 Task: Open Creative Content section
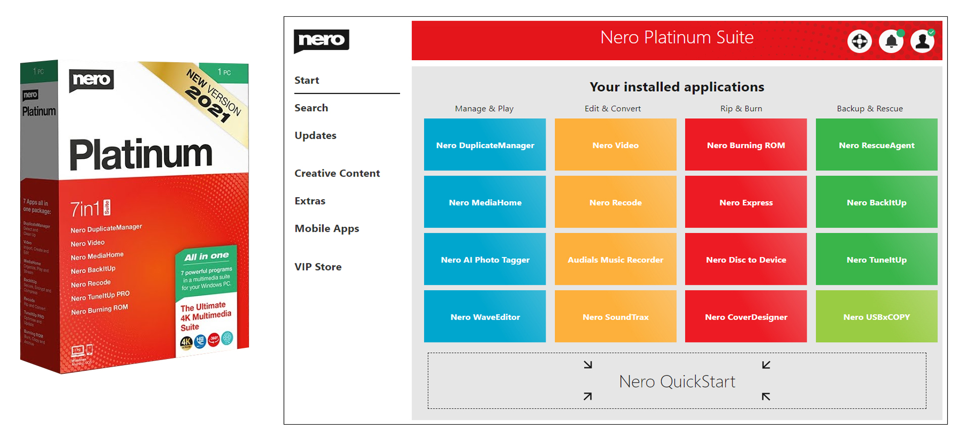click(337, 173)
